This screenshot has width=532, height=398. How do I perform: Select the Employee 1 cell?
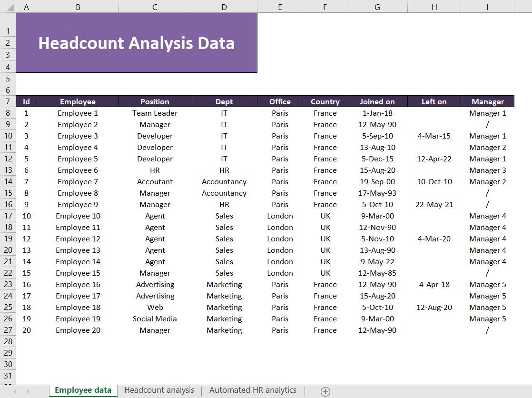(x=78, y=113)
